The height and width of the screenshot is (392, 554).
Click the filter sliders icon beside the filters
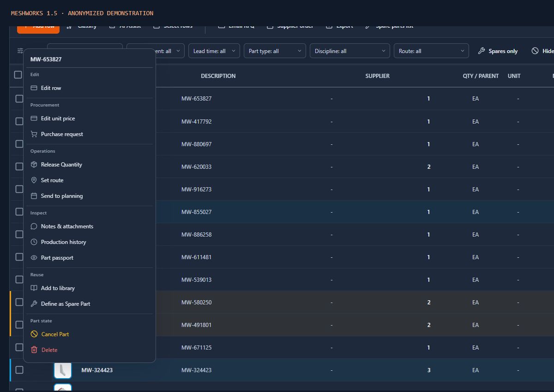click(x=20, y=51)
